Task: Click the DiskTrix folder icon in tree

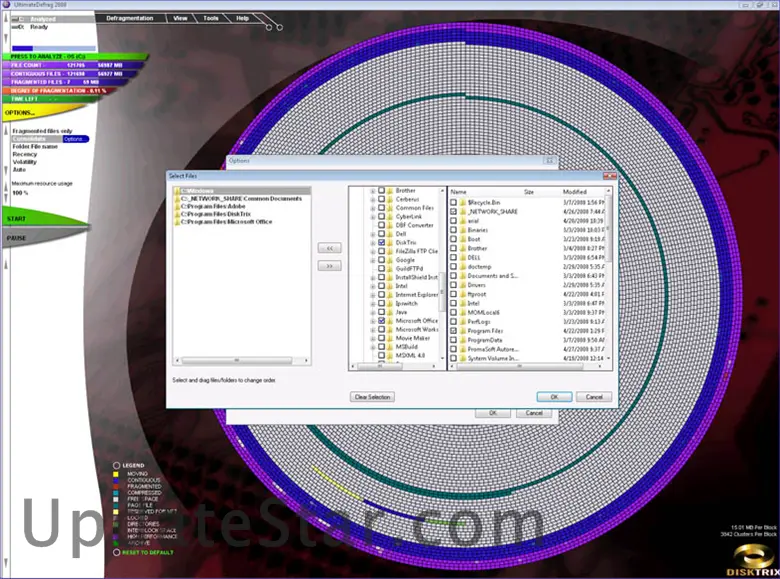Action: point(390,242)
